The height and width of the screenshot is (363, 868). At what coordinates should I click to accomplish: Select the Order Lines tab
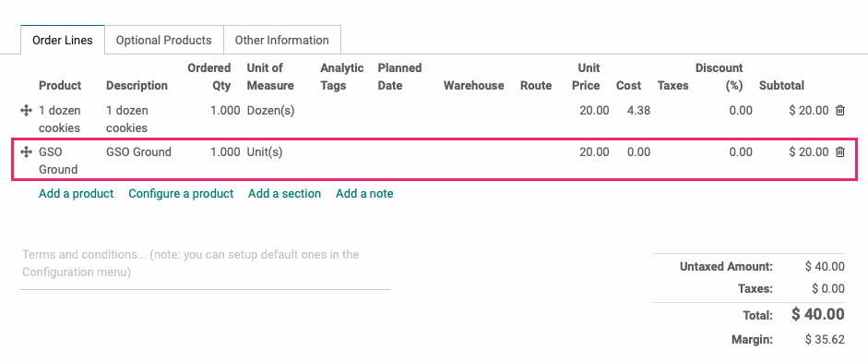63,40
